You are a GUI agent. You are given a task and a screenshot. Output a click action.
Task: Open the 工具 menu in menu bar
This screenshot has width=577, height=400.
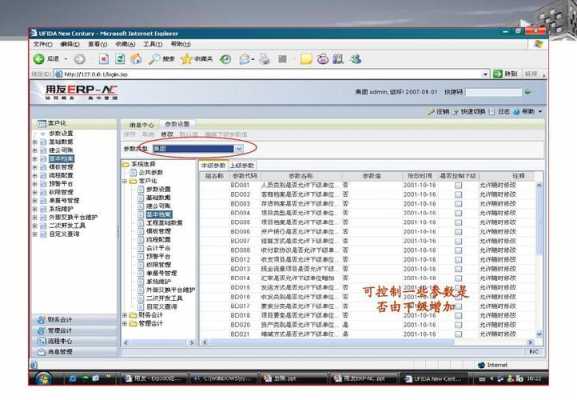pyautogui.click(x=152, y=44)
